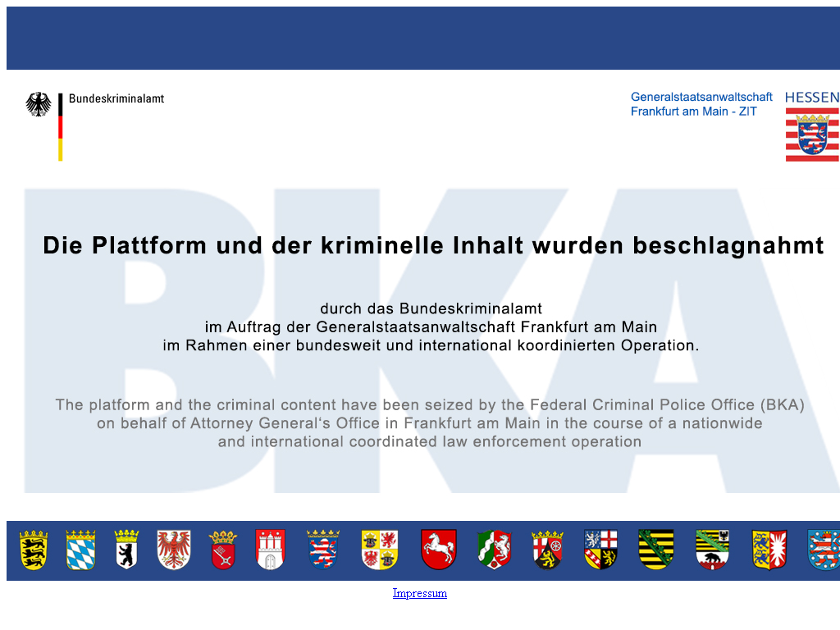Screen dimensions: 840x630
Task: Click the Rhineland-Palatinate crest
Action: (547, 550)
